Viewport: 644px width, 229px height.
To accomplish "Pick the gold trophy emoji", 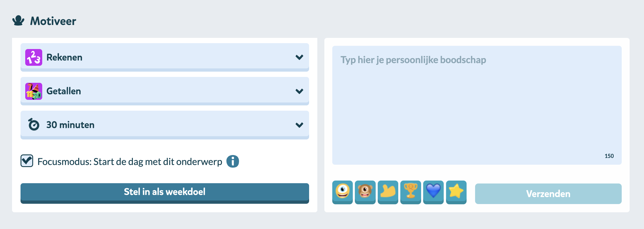I will coord(411,192).
